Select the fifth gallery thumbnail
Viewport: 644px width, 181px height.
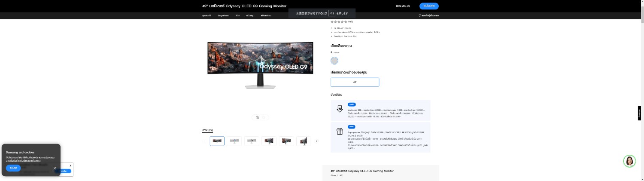[286, 141]
